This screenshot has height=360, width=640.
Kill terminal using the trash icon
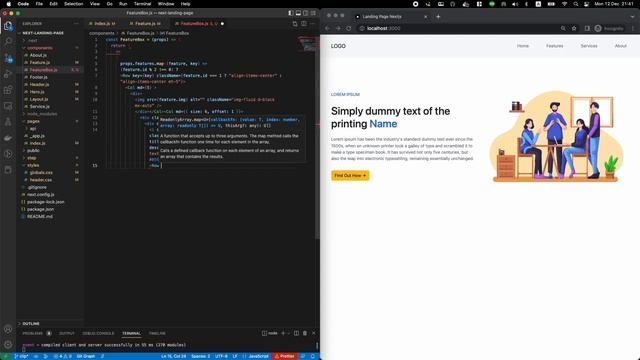tap(304, 333)
